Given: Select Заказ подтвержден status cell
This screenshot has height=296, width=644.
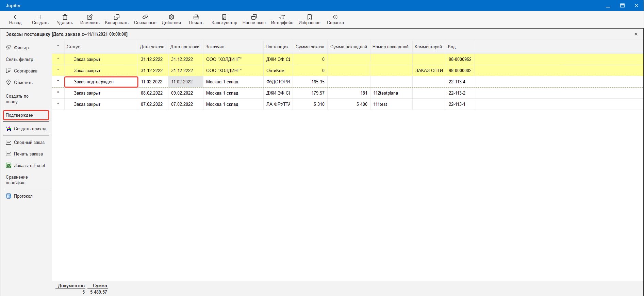Looking at the screenshot, I should point(101,82).
